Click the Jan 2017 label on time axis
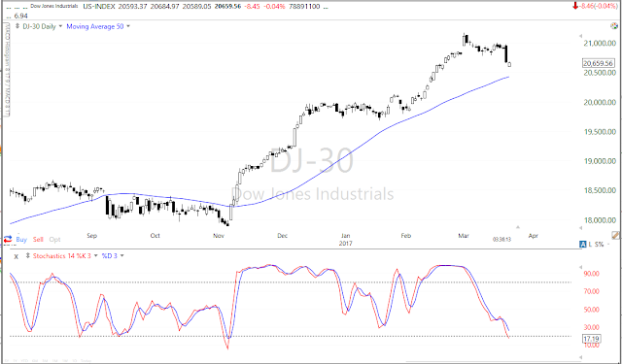The image size is (622, 364). click(346, 239)
